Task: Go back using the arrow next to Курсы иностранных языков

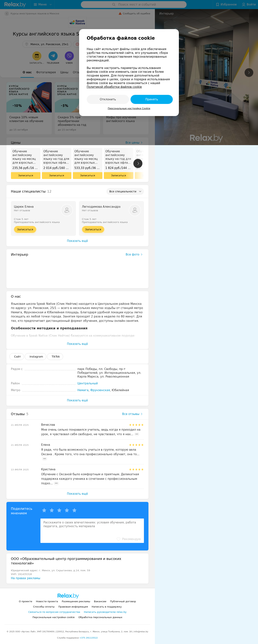Action: point(7,13)
